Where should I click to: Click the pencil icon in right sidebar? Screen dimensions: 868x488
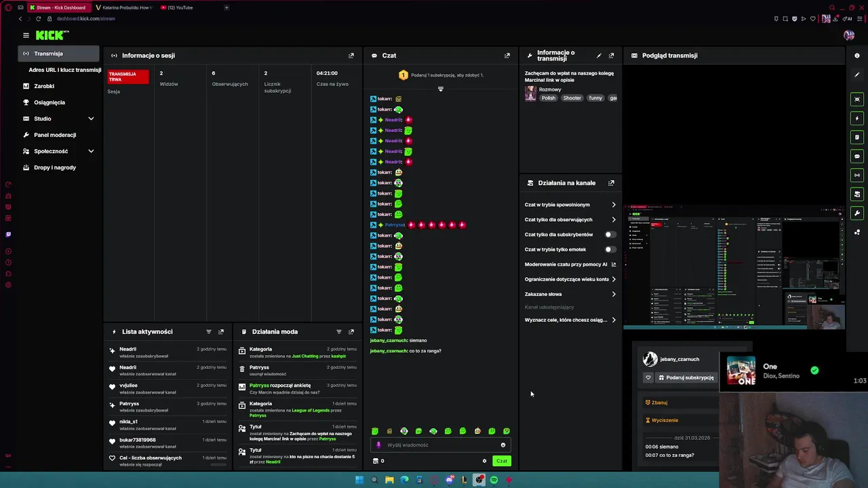click(x=857, y=75)
